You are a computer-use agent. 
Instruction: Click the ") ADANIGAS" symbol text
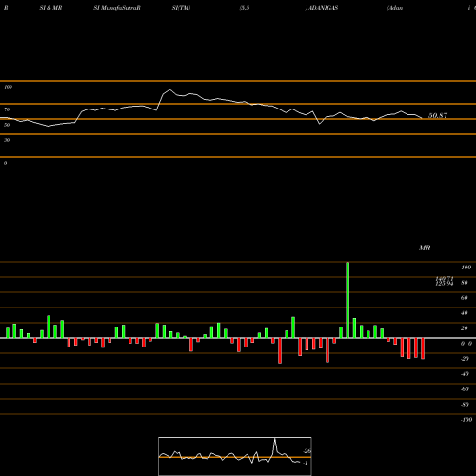tap(322, 8)
